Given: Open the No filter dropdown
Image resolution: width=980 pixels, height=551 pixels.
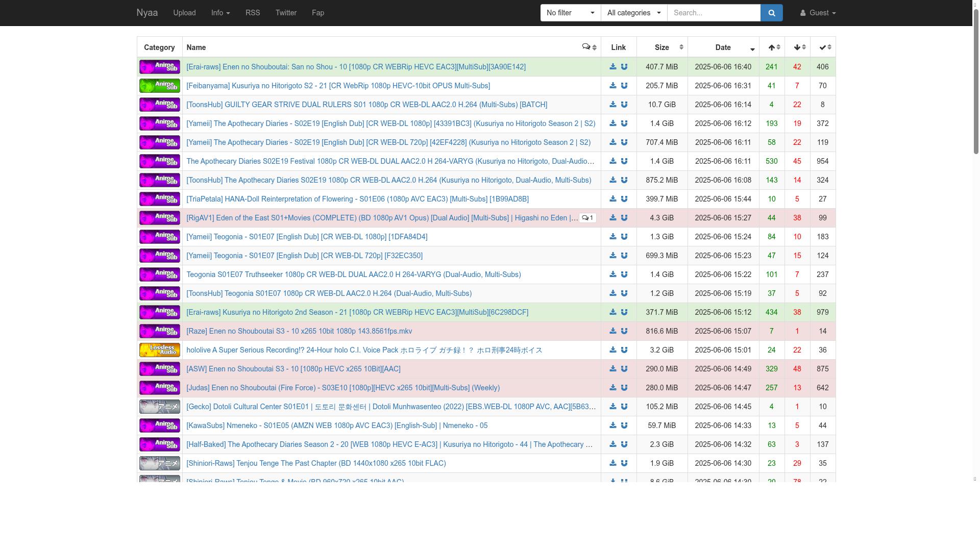Looking at the screenshot, I should click(570, 13).
